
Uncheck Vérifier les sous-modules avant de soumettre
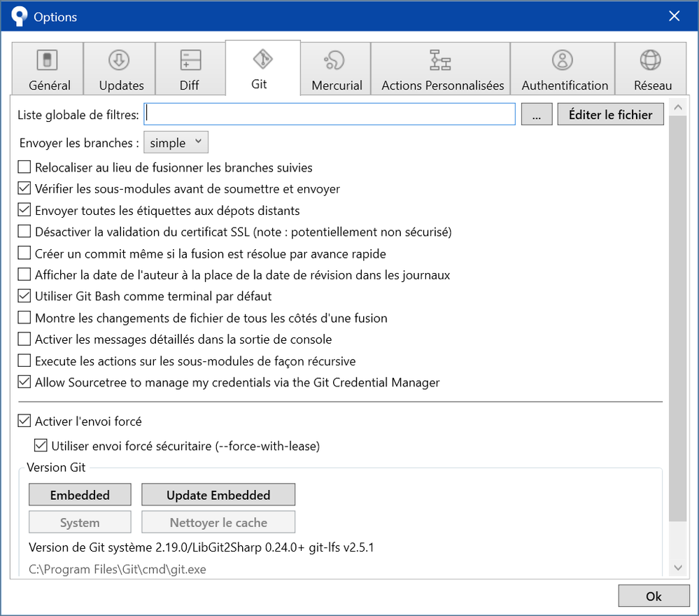(24, 189)
